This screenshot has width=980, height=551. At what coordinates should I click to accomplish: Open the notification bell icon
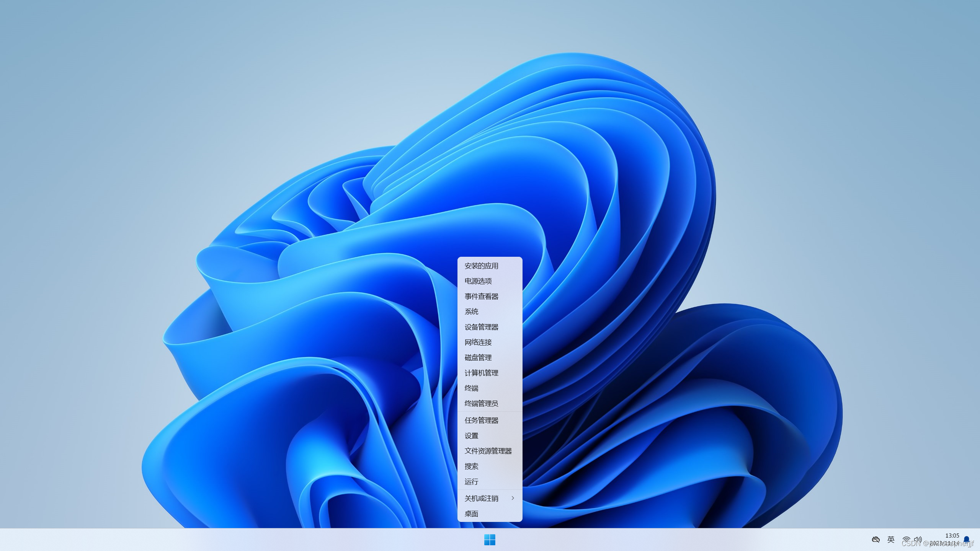pos(966,540)
